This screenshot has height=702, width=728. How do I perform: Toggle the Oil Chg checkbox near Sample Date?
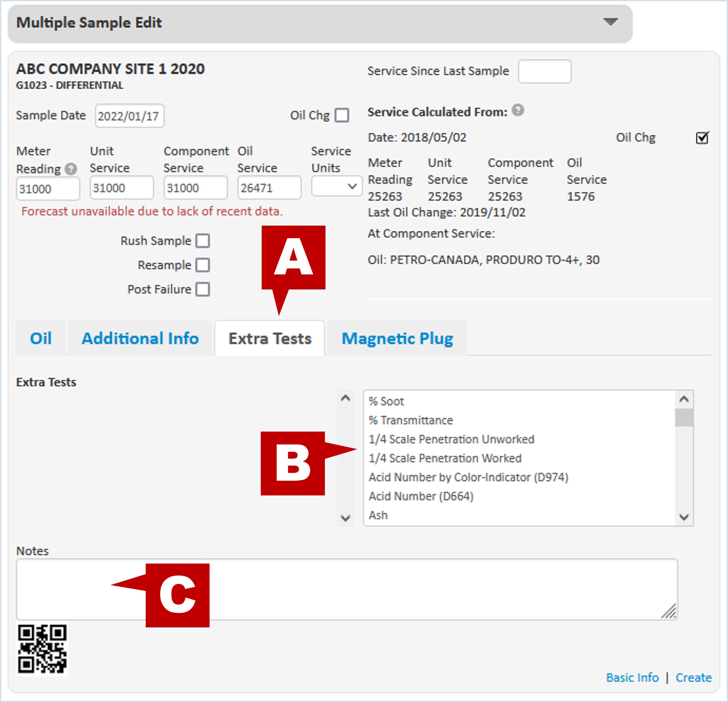pos(342,115)
